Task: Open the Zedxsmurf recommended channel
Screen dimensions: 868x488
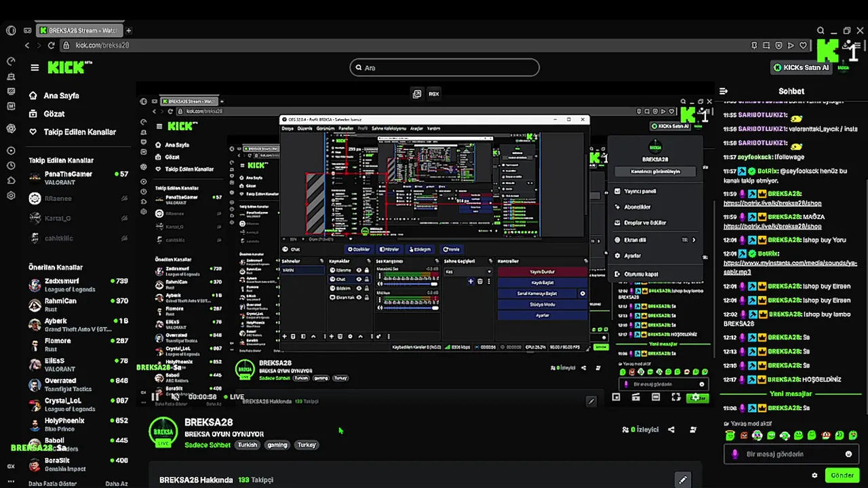Action: tap(79, 285)
